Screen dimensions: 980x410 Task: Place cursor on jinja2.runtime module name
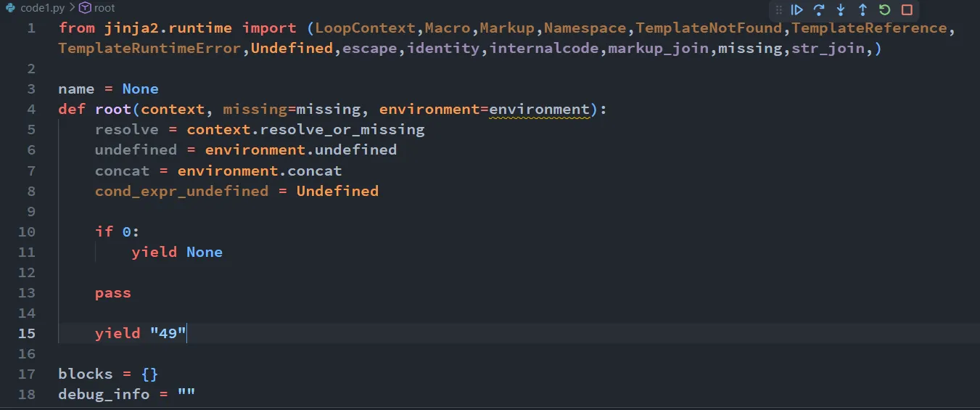tap(168, 28)
